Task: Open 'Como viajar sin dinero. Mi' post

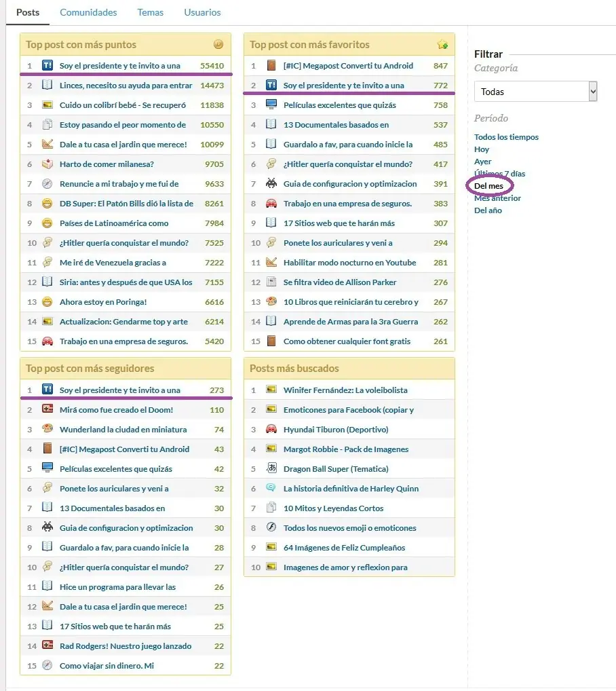Action: 107,666
